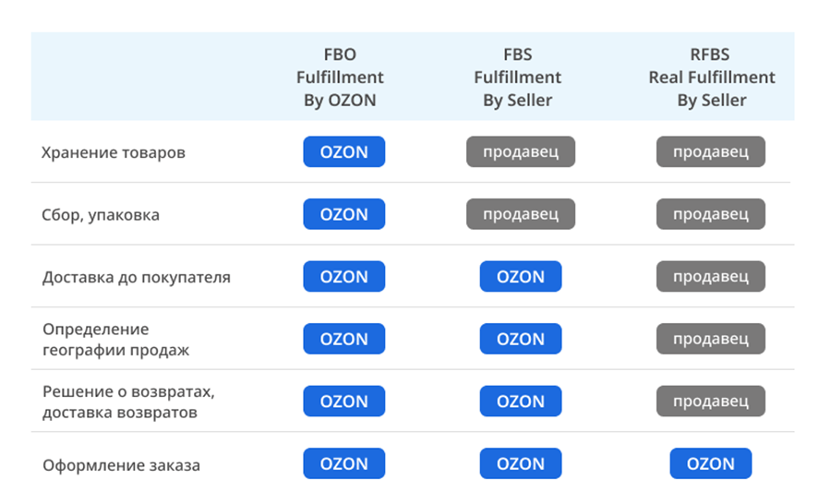Click the RFBS OZON badge in Оформление заказа row

click(711, 463)
